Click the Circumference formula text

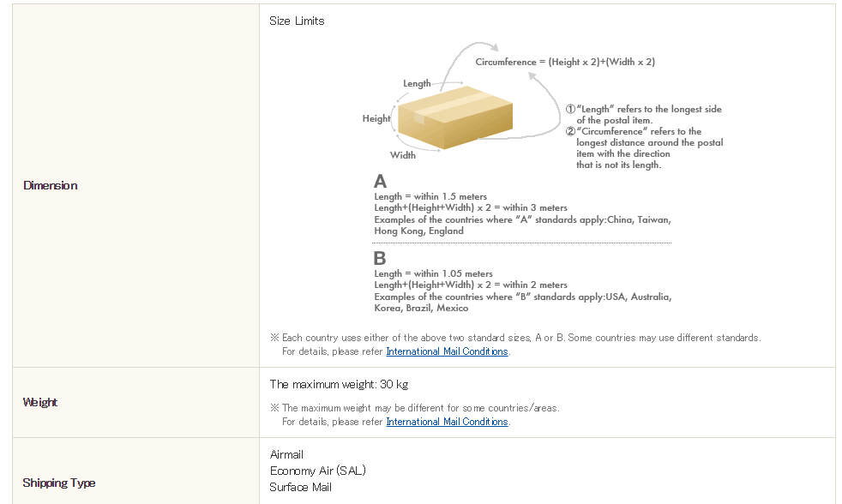tap(565, 62)
